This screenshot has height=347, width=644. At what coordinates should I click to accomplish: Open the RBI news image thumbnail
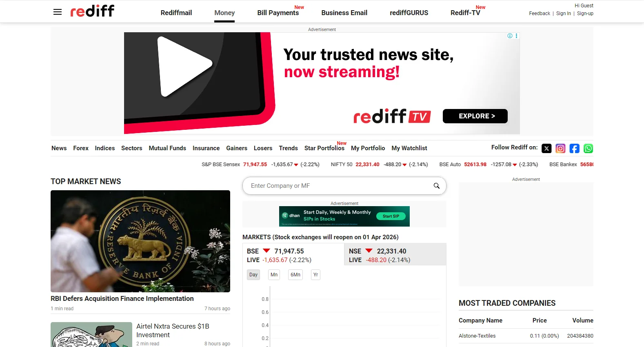coord(140,241)
